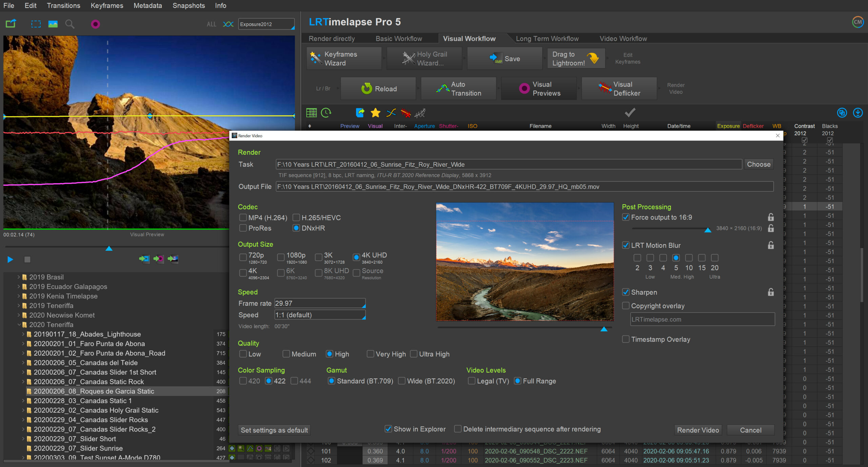Click the purple visual preview circle icon
This screenshot has height=467, width=868.
[96, 24]
